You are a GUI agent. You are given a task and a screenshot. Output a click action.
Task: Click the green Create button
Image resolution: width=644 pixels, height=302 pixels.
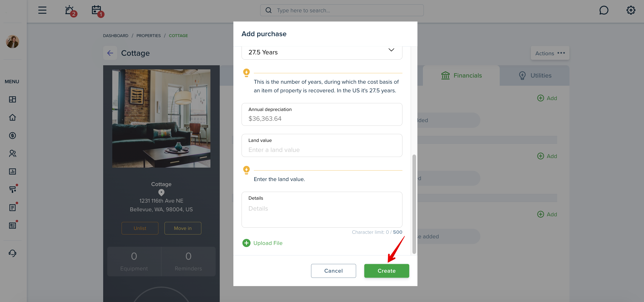pos(387,271)
